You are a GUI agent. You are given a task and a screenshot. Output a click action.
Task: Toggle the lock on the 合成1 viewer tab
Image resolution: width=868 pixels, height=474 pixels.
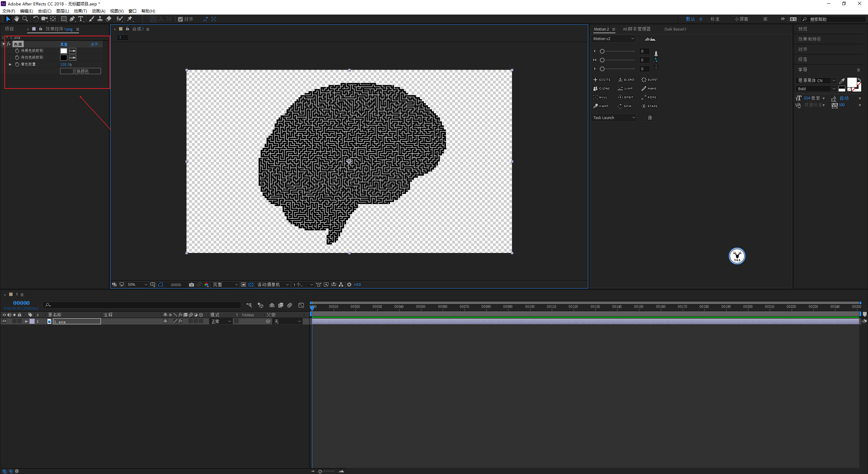[127, 29]
